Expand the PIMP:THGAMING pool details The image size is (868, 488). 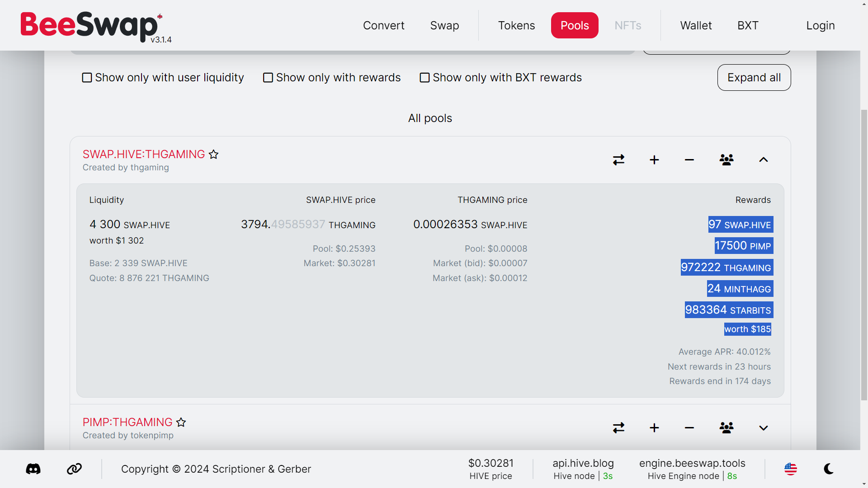coord(764,428)
